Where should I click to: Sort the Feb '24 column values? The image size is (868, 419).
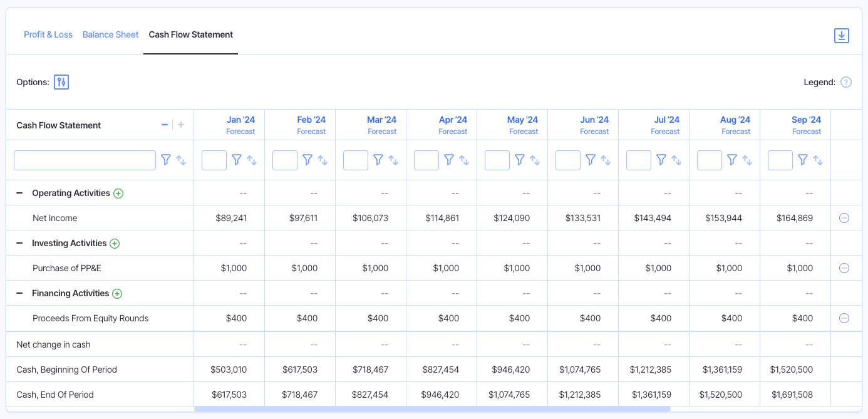point(323,160)
